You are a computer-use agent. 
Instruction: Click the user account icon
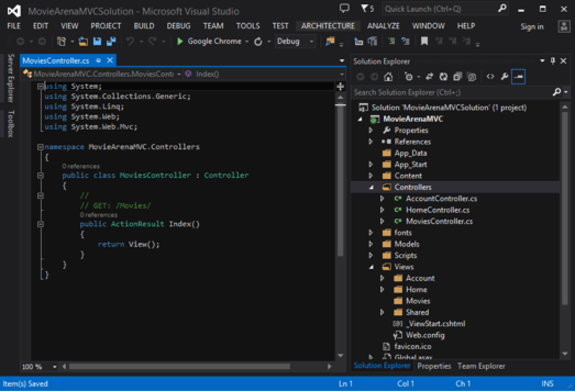coord(564,26)
